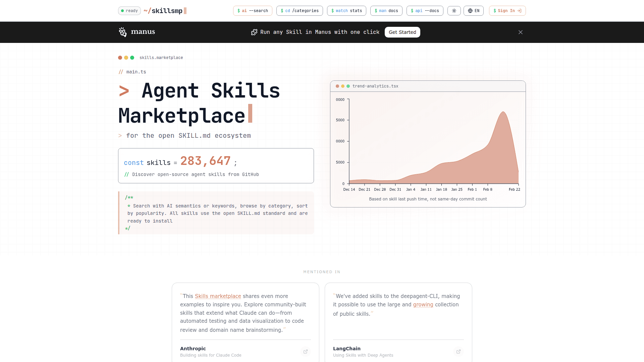This screenshot has width=644, height=362.
Task: Toggle light/dark theme with the sun icon
Action: tap(454, 11)
